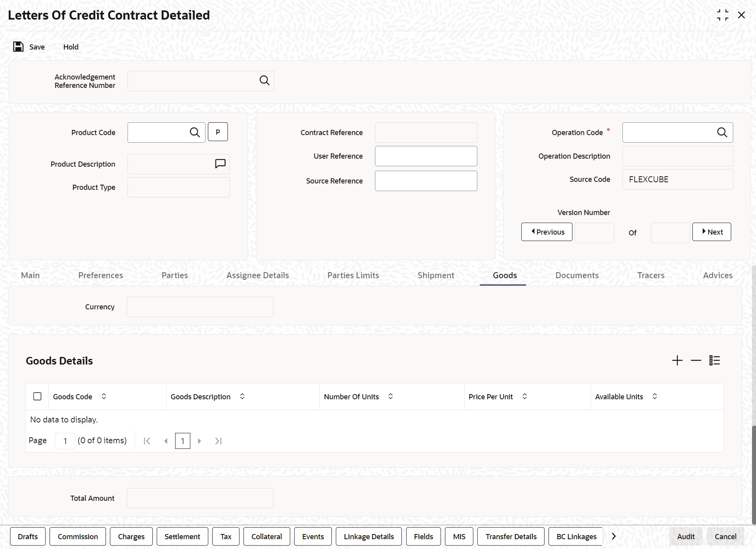
Task: Go to next page of goods table
Action: pyautogui.click(x=199, y=441)
